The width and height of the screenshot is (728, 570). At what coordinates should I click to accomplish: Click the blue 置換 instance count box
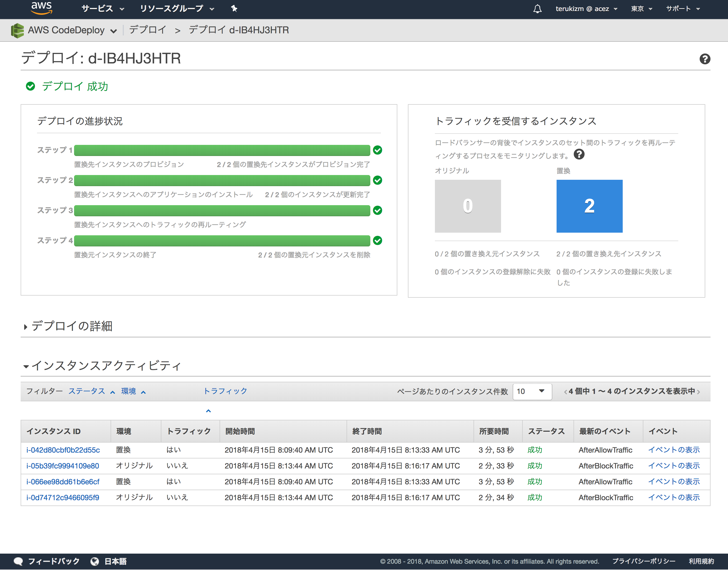(589, 206)
